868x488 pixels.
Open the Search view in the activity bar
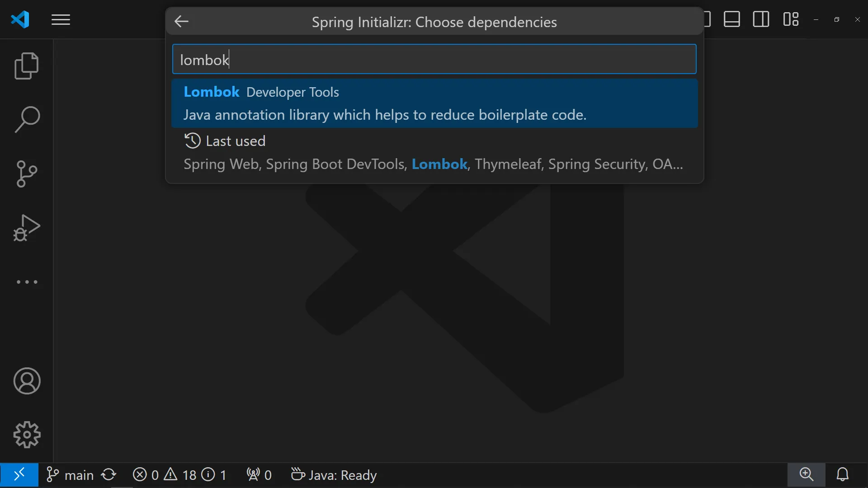pyautogui.click(x=27, y=120)
